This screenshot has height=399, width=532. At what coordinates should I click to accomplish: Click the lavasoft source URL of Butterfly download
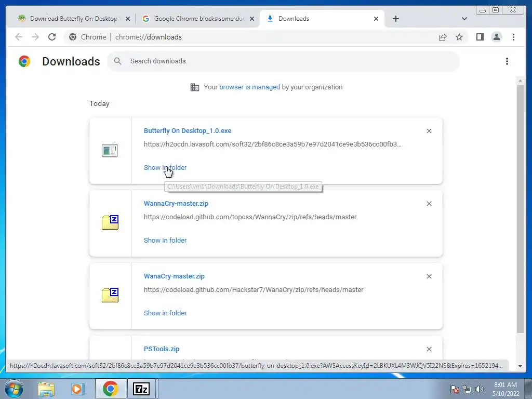click(272, 144)
